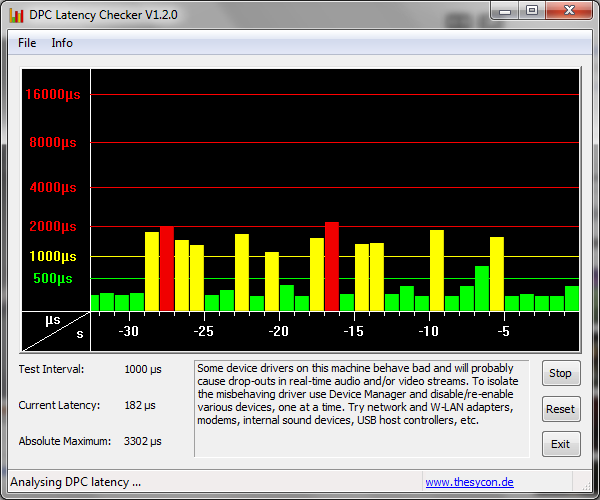The image size is (600, 500).
Task: Click the -5 seconds axis label
Action: click(x=504, y=331)
